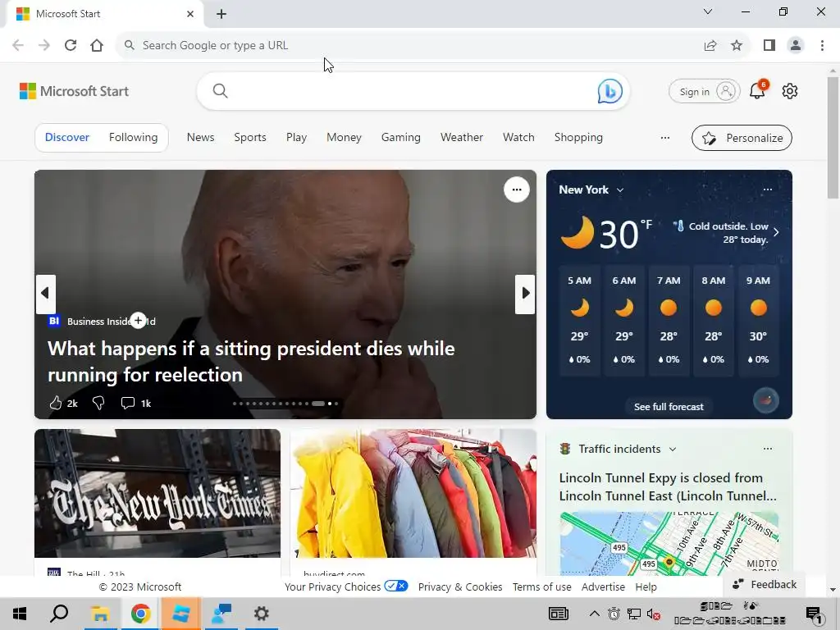The image size is (840, 630).
Task: Click the Bing chat icon in search box
Action: pyautogui.click(x=609, y=91)
